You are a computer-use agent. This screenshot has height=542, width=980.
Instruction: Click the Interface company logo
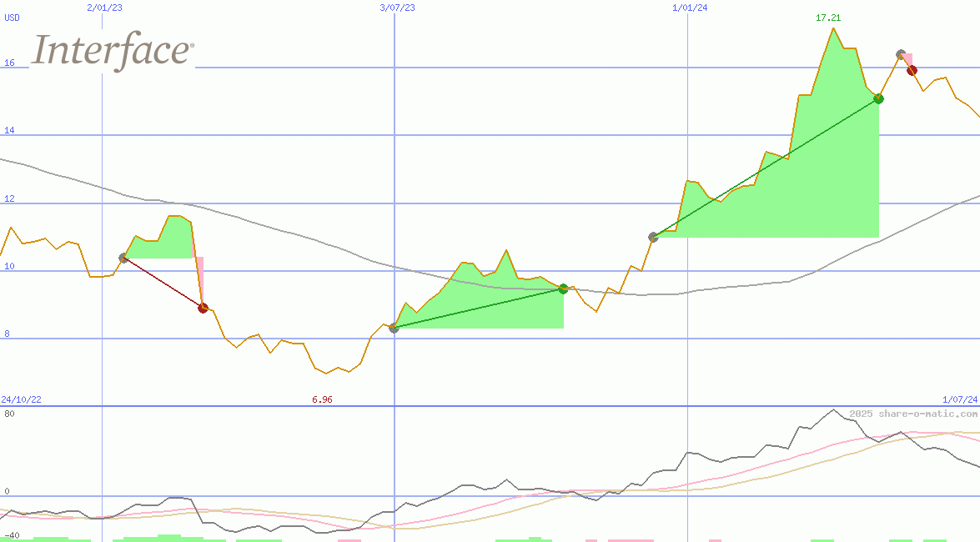point(113,50)
